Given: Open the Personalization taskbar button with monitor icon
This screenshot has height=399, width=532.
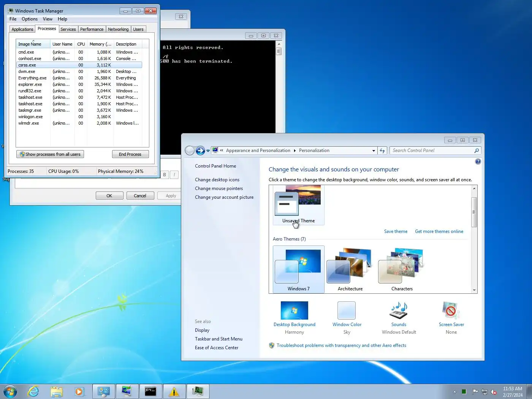Looking at the screenshot, I should 127,391.
